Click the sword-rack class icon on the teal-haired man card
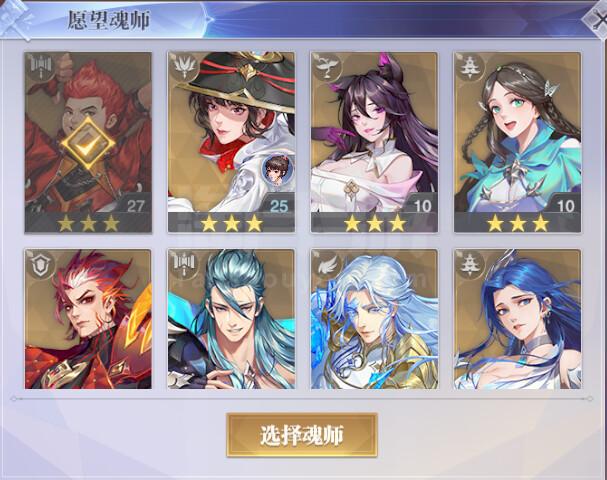 184,263
